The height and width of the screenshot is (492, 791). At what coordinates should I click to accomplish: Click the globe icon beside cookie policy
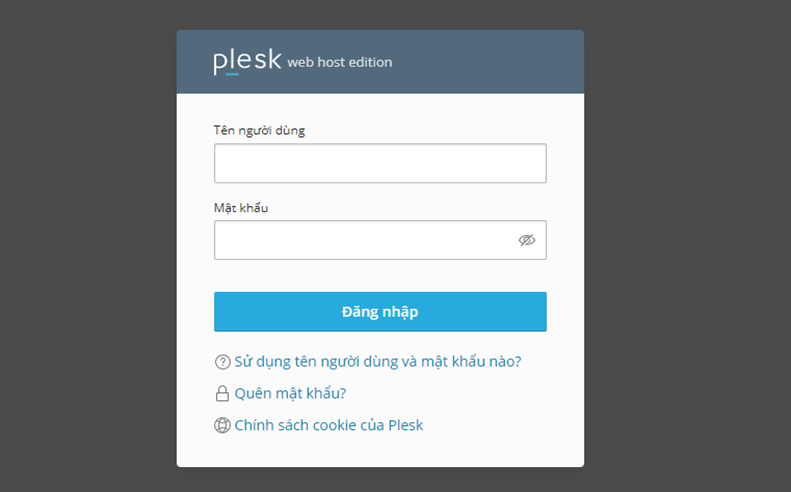click(222, 425)
